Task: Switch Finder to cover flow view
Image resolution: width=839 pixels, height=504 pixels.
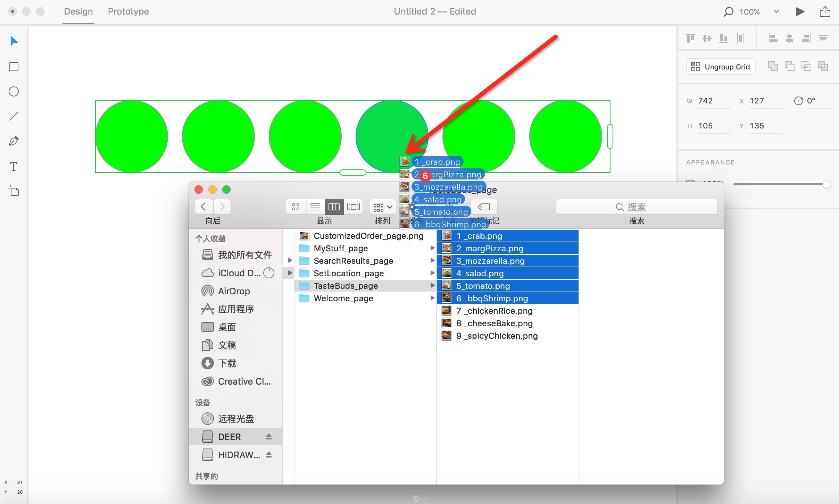Action: (354, 207)
